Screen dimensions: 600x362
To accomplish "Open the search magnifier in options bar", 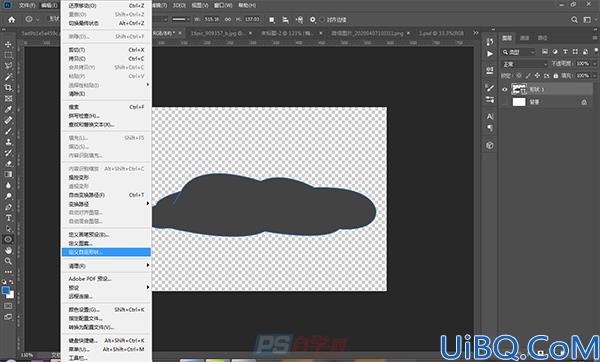I will 574,20.
